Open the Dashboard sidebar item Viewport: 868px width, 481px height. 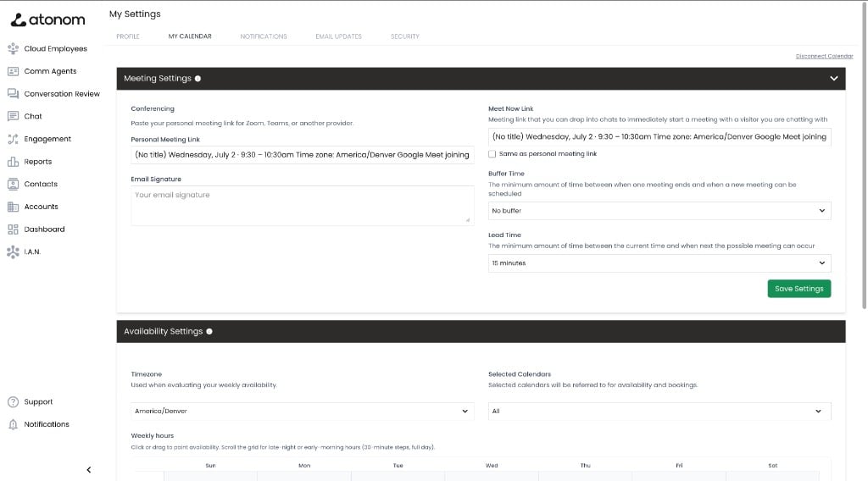click(44, 229)
